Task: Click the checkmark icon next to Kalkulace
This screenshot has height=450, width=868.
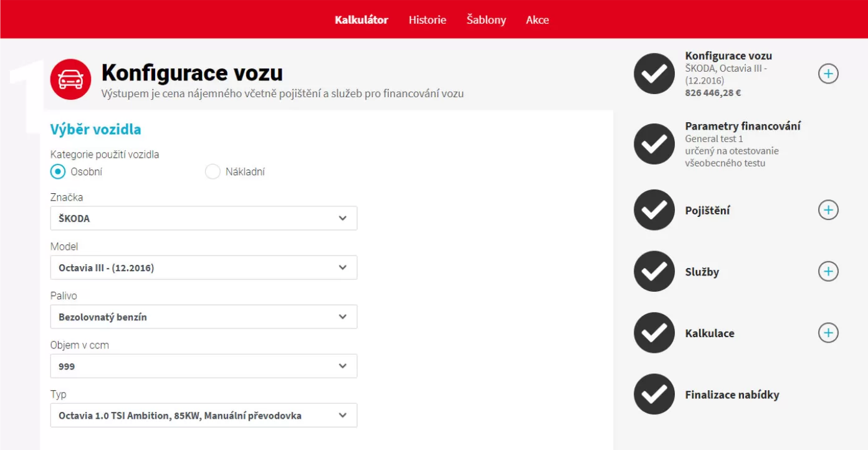Action: point(654,333)
